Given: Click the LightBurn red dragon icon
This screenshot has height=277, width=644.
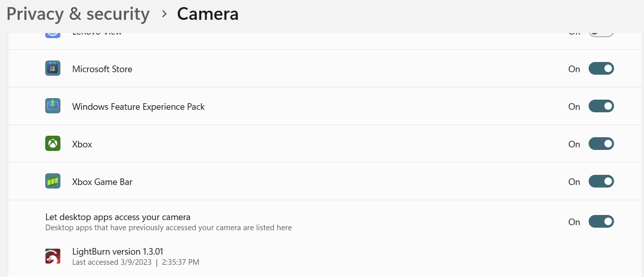Looking at the screenshot, I should tap(53, 257).
